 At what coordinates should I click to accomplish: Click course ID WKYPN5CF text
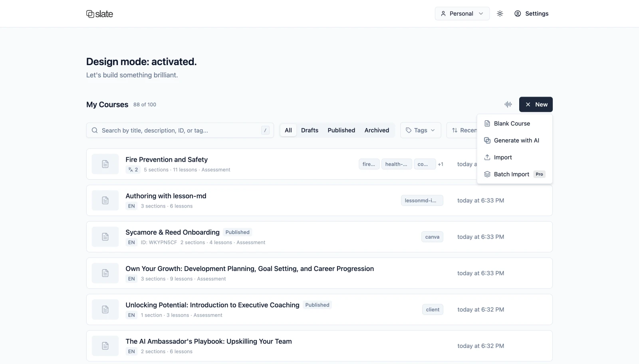(x=159, y=242)
